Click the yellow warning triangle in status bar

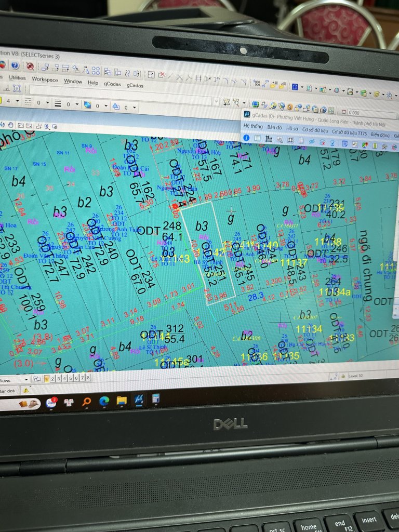[x=26, y=391]
